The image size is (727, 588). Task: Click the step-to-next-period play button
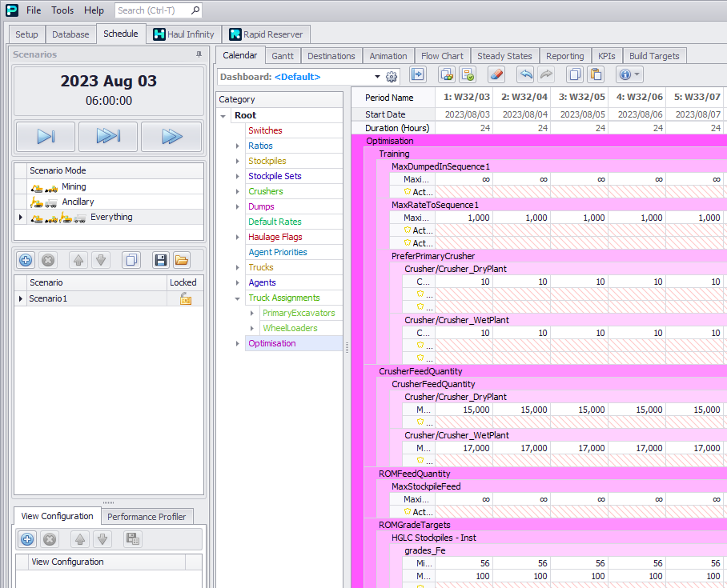pos(46,137)
